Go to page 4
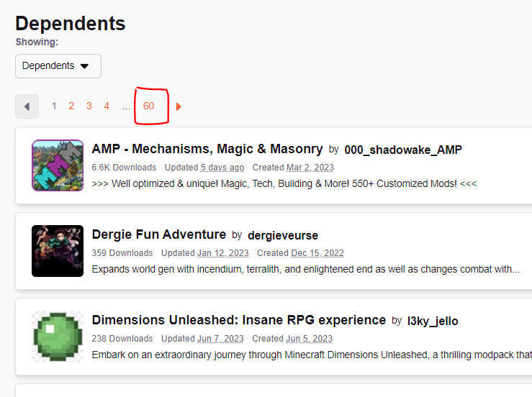The width and height of the screenshot is (532, 397). 107,106
